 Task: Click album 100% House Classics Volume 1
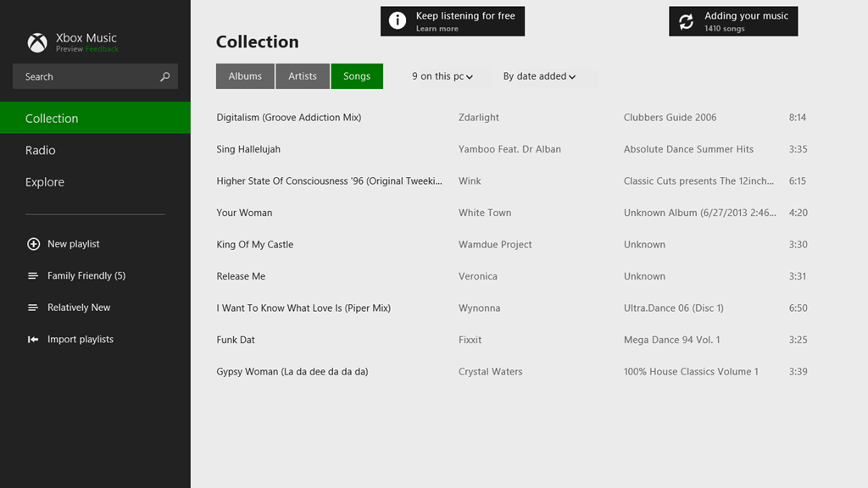click(x=691, y=372)
